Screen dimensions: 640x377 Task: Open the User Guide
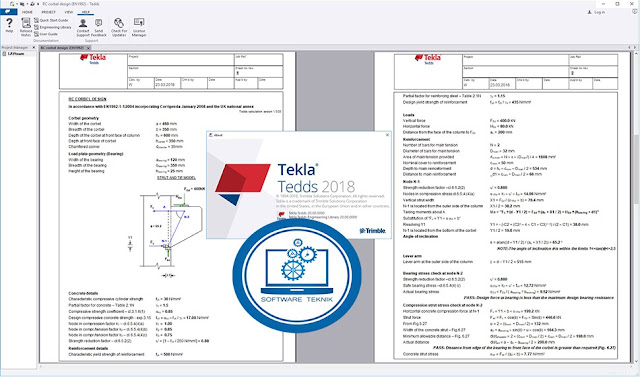pos(46,34)
